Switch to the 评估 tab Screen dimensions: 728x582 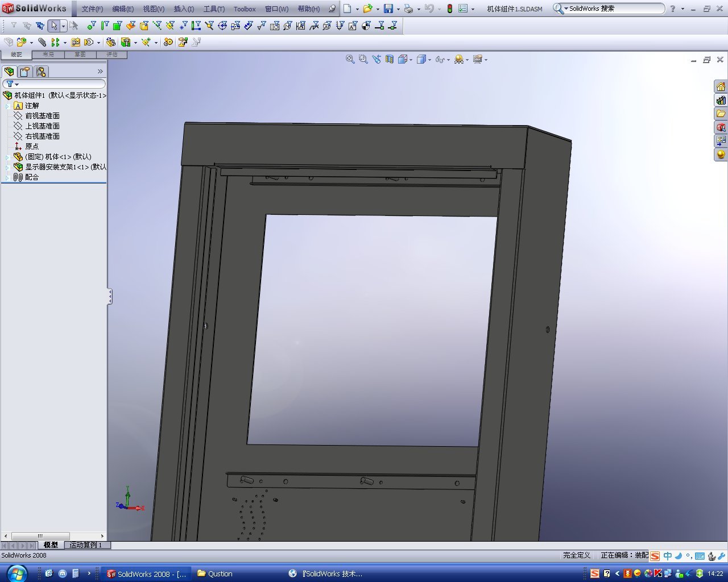pyautogui.click(x=112, y=55)
